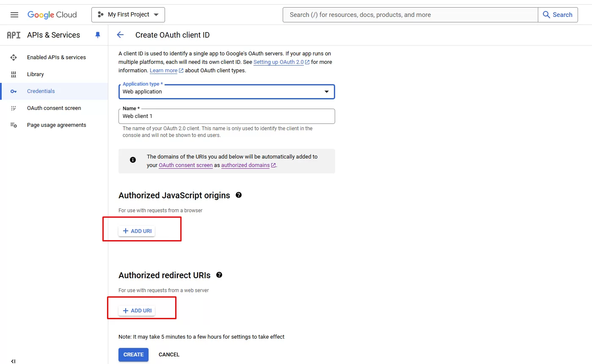
Task: Click ADD URI under JavaScript origins
Action: pyautogui.click(x=137, y=231)
